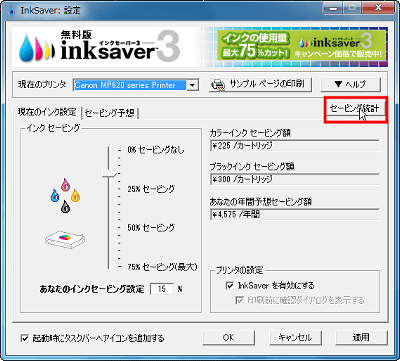Click the color ink saving amount field
The image size is (400, 361).
point(295,146)
